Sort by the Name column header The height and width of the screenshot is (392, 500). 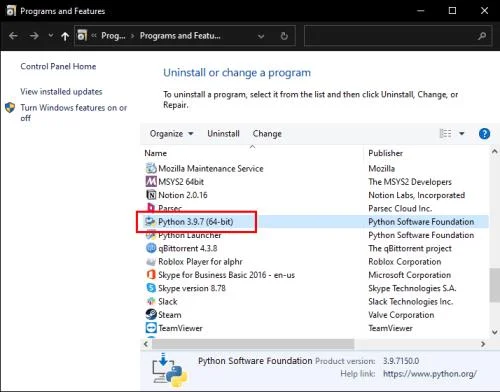click(x=156, y=153)
